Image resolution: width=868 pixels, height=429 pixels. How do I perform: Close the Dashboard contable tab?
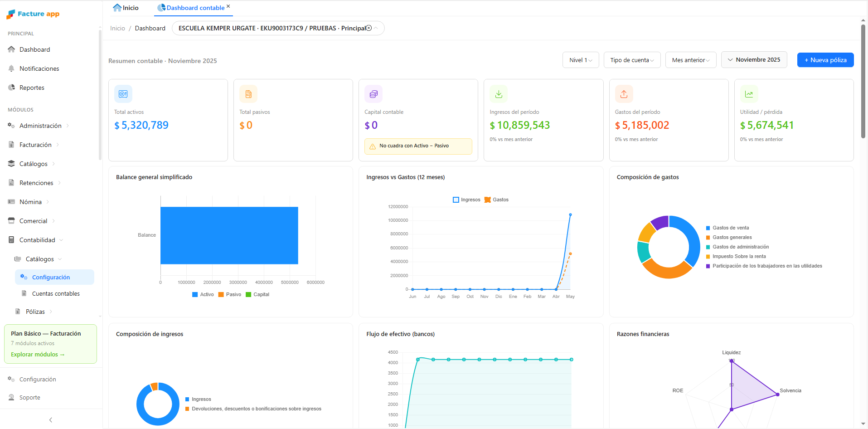[228, 6]
